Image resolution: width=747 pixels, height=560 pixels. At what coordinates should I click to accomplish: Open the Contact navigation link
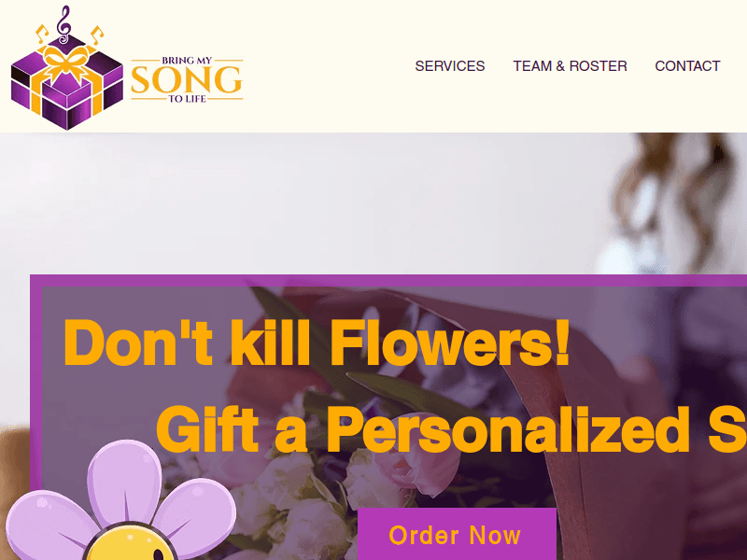tap(687, 65)
